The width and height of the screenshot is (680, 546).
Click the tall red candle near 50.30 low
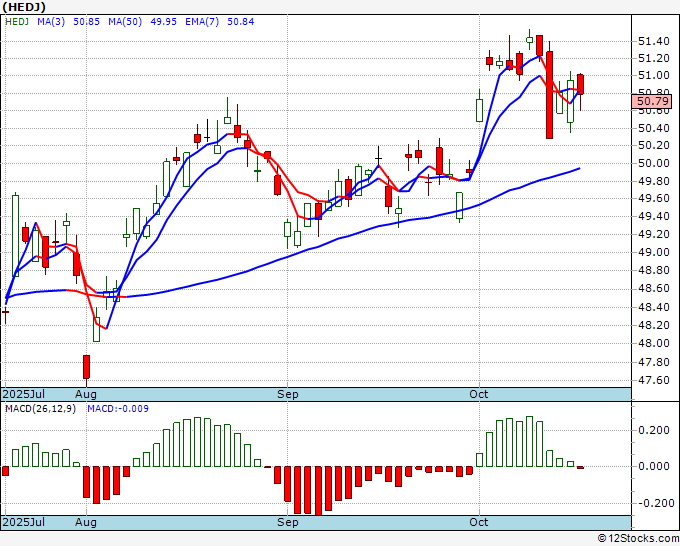point(549,95)
